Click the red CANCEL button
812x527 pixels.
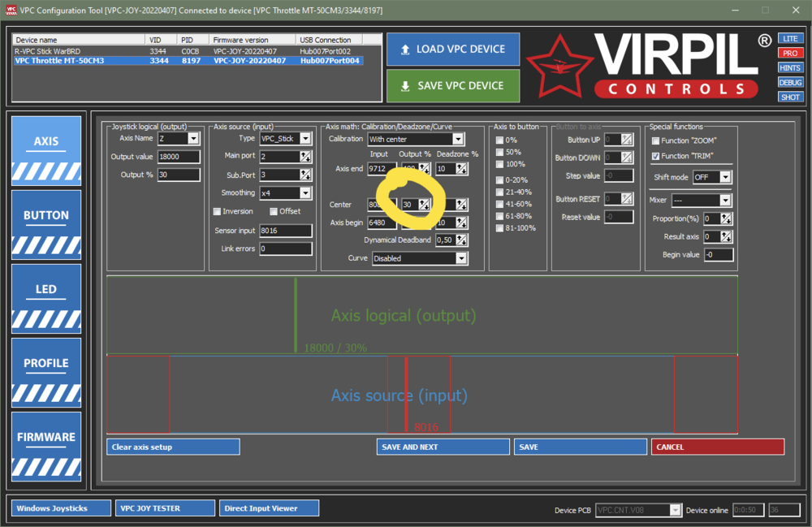click(718, 447)
